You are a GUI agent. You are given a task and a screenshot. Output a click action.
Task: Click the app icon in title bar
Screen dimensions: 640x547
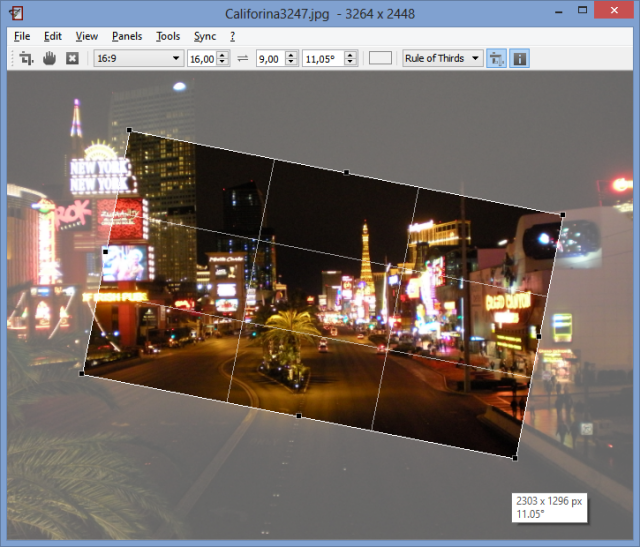point(17,13)
